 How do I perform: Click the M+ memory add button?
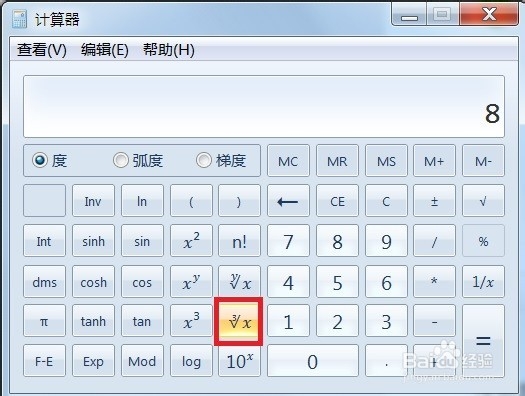pos(434,161)
